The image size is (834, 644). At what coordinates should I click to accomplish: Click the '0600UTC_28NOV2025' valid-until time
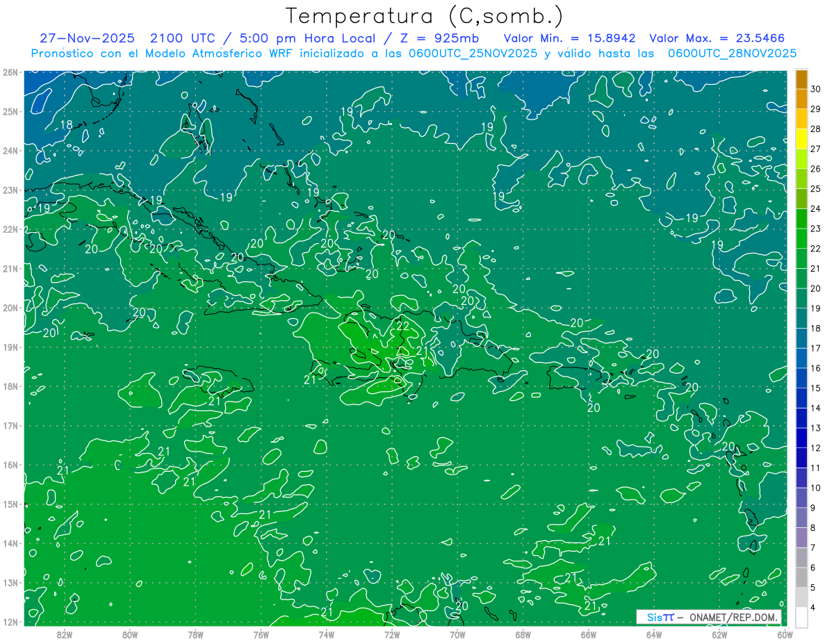click(732, 53)
